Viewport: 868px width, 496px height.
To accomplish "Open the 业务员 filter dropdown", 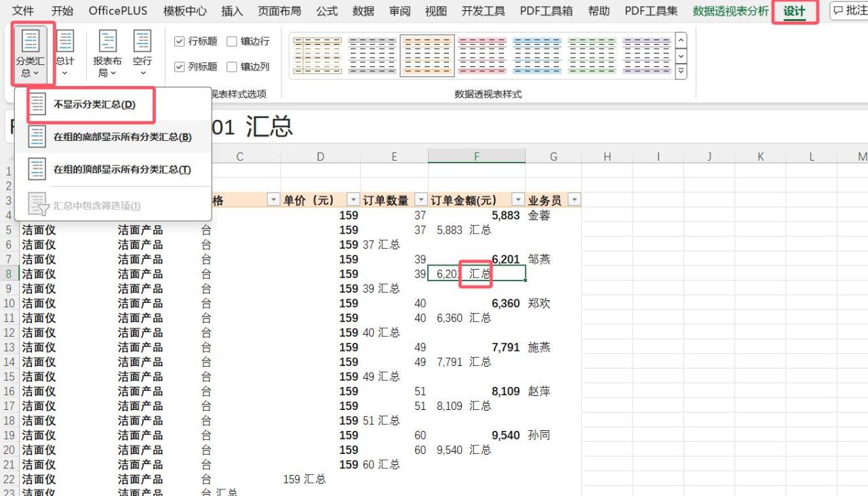I will pyautogui.click(x=574, y=200).
